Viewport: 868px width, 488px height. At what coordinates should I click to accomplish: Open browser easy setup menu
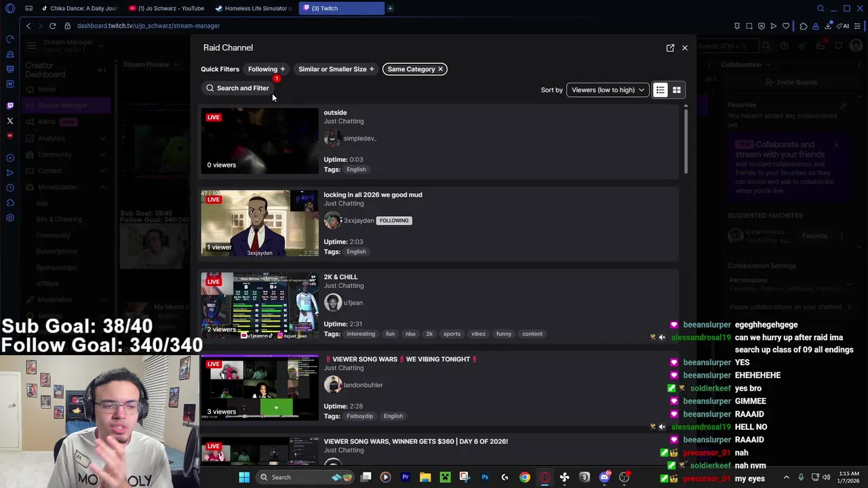pos(858,26)
